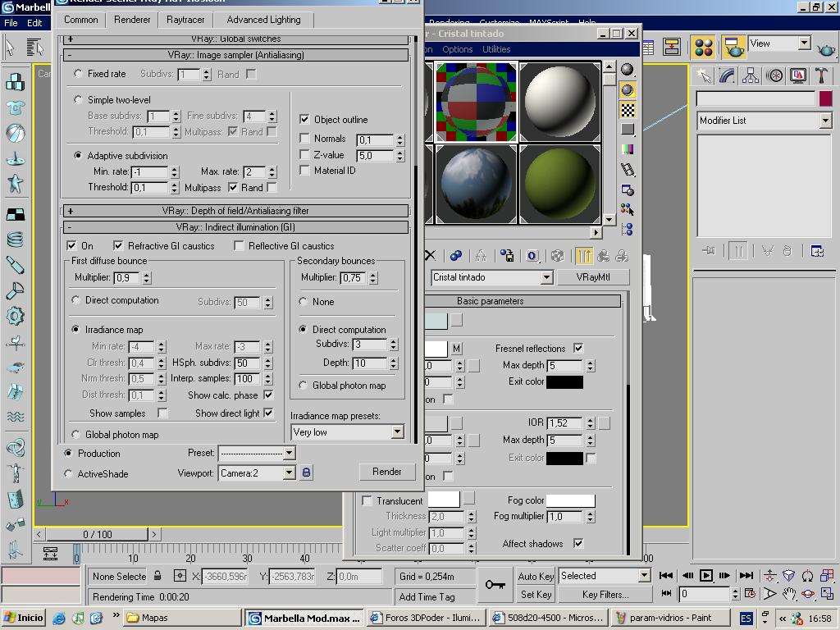Viewport: 840px width, 630px height.
Task: Open the Utilities hammer panel tab
Action: [x=821, y=75]
